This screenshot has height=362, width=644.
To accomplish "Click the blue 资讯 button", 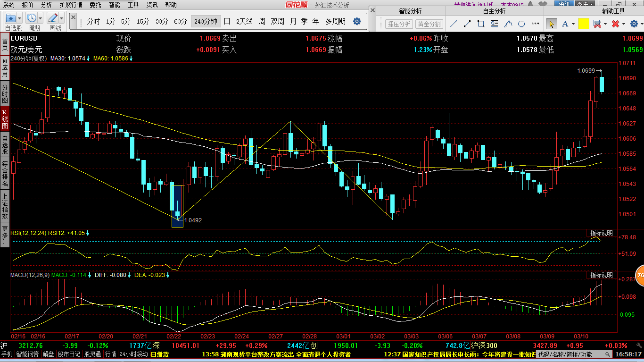I will point(564,3).
